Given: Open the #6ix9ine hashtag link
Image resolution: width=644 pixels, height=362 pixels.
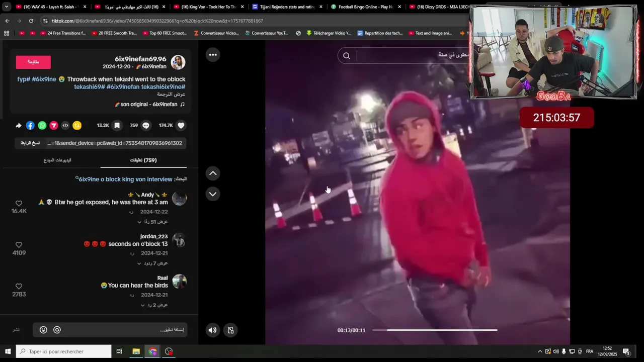Looking at the screenshot, I should (44, 79).
